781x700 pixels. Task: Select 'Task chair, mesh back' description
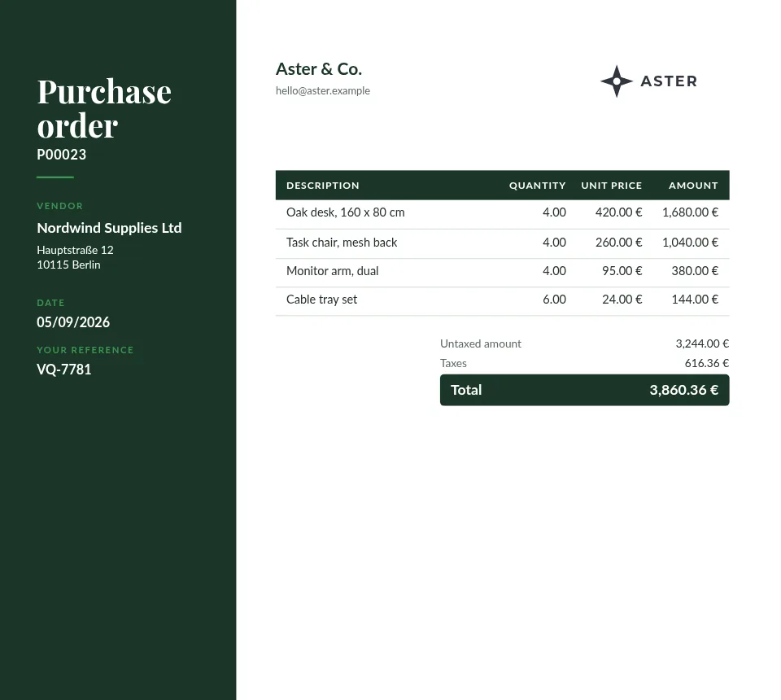[342, 243]
